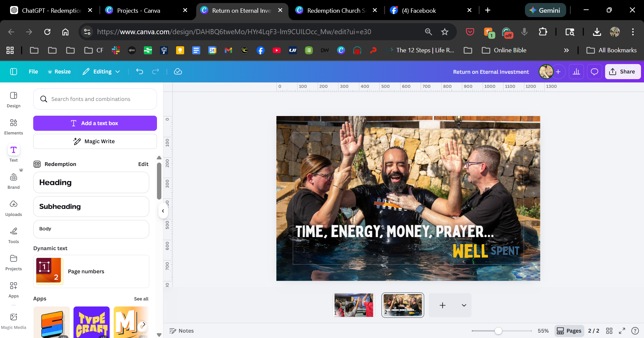This screenshot has height=338, width=644.
Task: Open Magic Media in sidebar
Action: [13, 321]
